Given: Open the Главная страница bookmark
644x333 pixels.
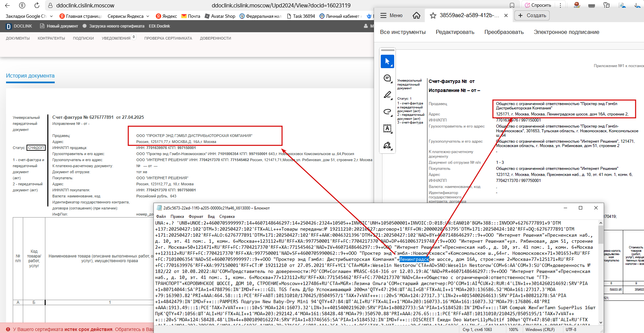Looking at the screenshot, I should click(81, 16).
